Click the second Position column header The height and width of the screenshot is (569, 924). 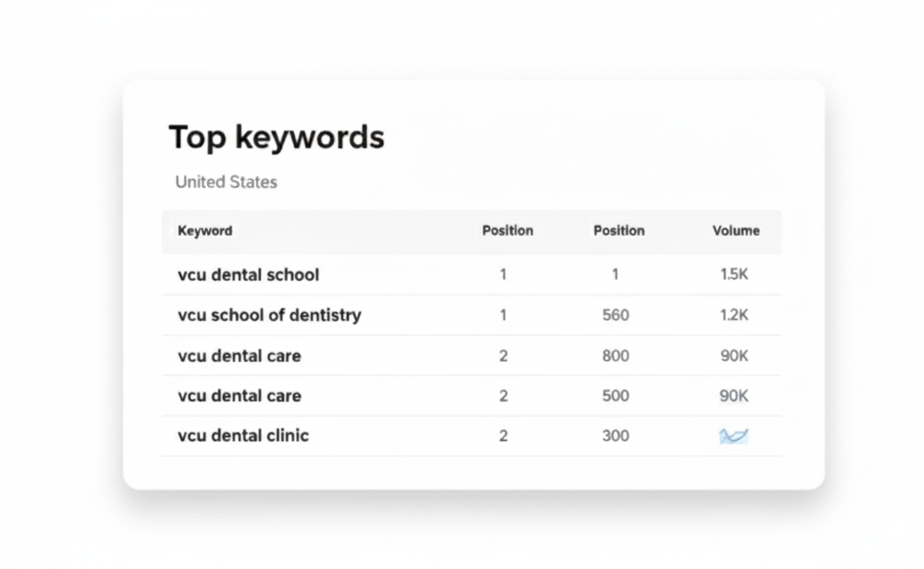tap(618, 230)
